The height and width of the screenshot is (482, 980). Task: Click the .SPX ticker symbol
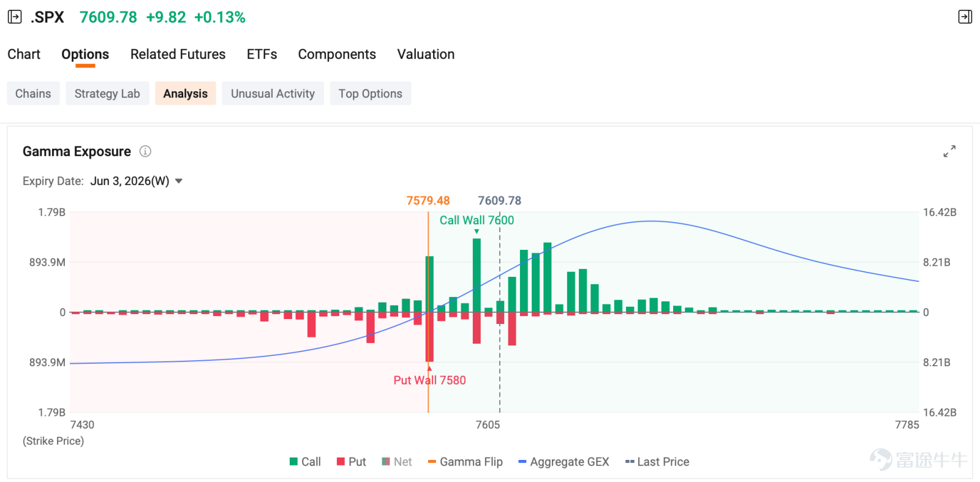point(47,17)
